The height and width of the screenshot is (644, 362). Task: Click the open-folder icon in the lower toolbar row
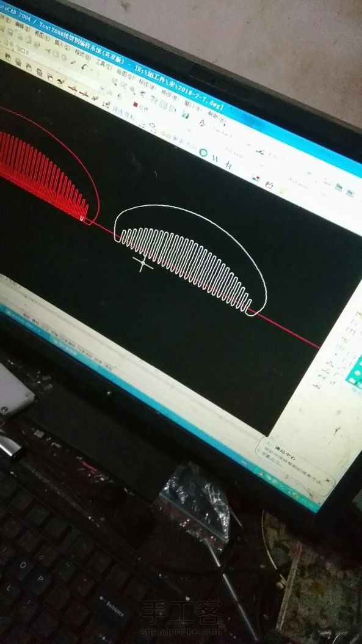tap(269, 186)
